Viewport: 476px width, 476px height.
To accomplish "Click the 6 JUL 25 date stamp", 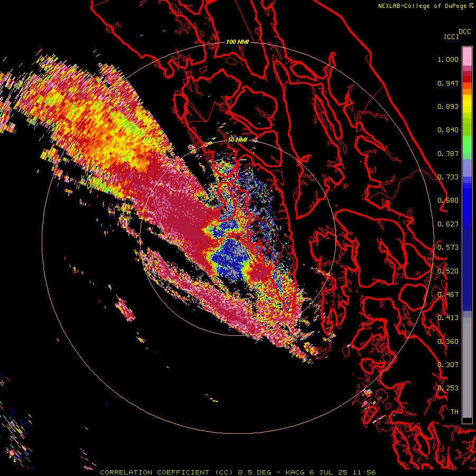I will pos(329,472).
